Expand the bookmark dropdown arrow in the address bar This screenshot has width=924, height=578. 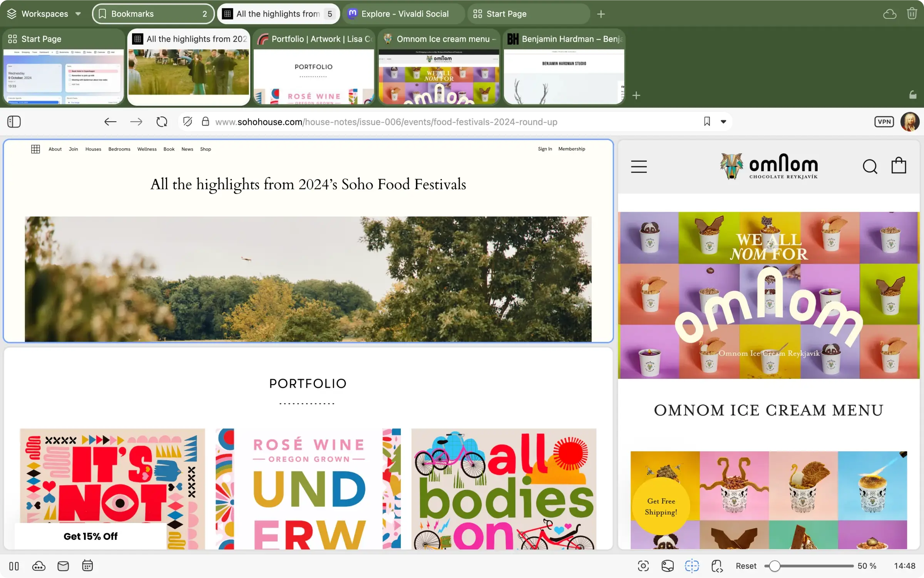pyautogui.click(x=723, y=121)
